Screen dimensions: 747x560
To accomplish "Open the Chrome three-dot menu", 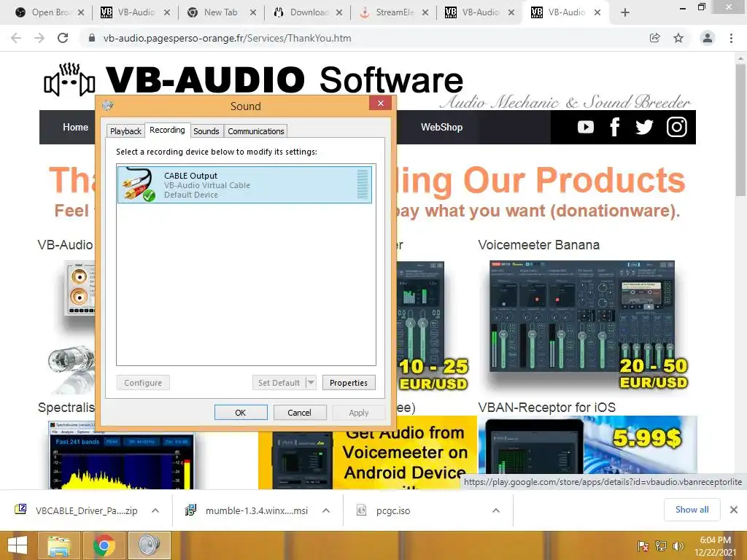I will 731,38.
